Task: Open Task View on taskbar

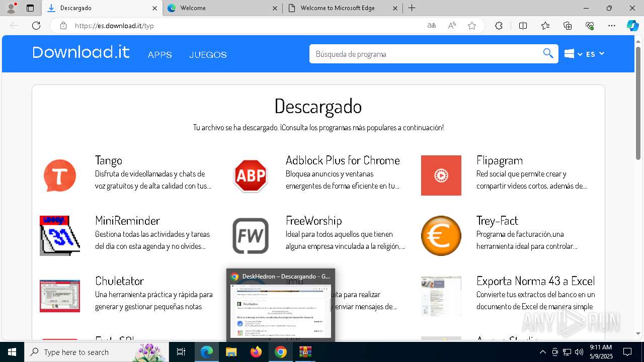Action: pyautogui.click(x=181, y=352)
